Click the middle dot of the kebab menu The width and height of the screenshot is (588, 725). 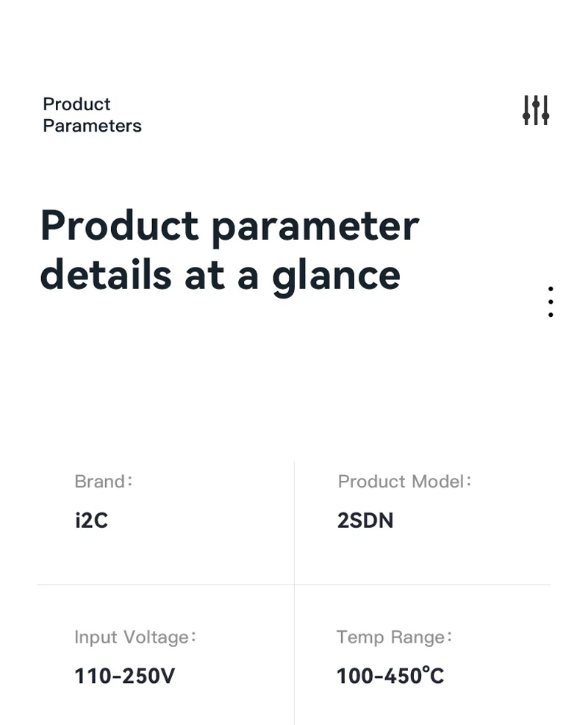pyautogui.click(x=551, y=302)
